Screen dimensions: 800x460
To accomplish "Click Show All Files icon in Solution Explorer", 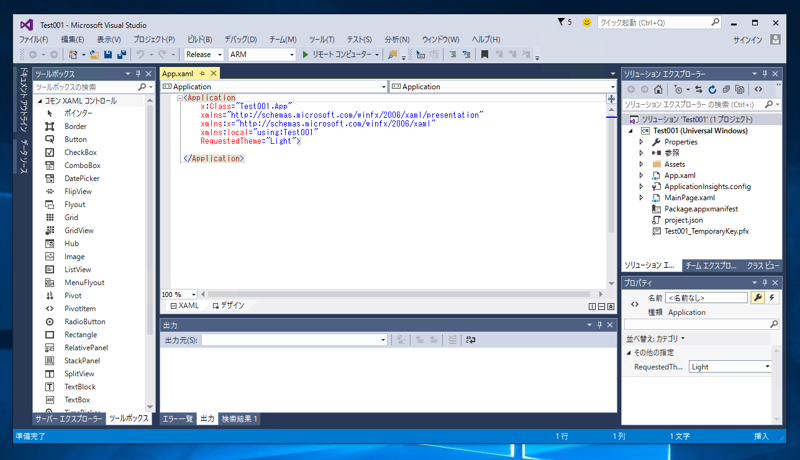I will [x=740, y=89].
